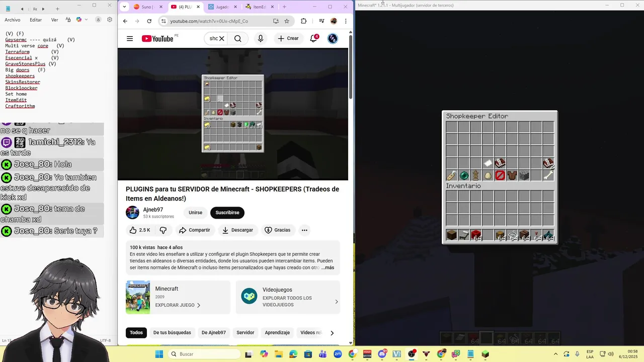Click the book stack in the far-right column
This screenshot has height=362, width=644.
[548, 163]
